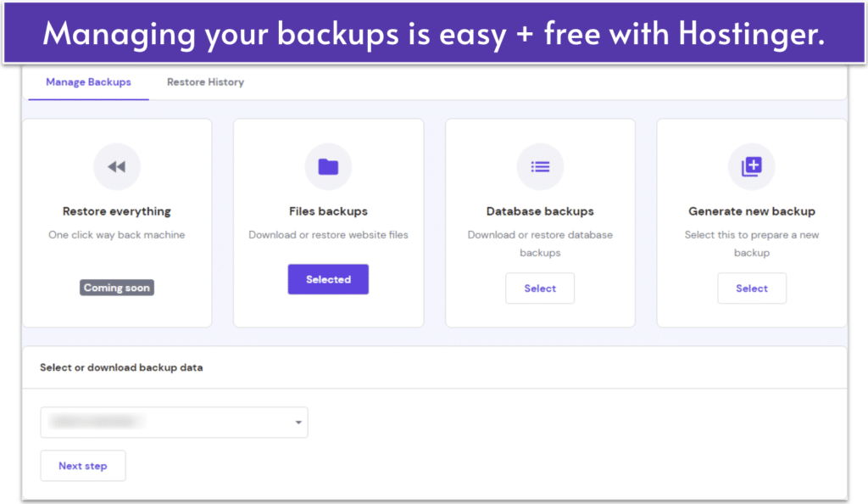The width and height of the screenshot is (868, 504).
Task: Click the dropdown chevron arrow
Action: coord(298,422)
